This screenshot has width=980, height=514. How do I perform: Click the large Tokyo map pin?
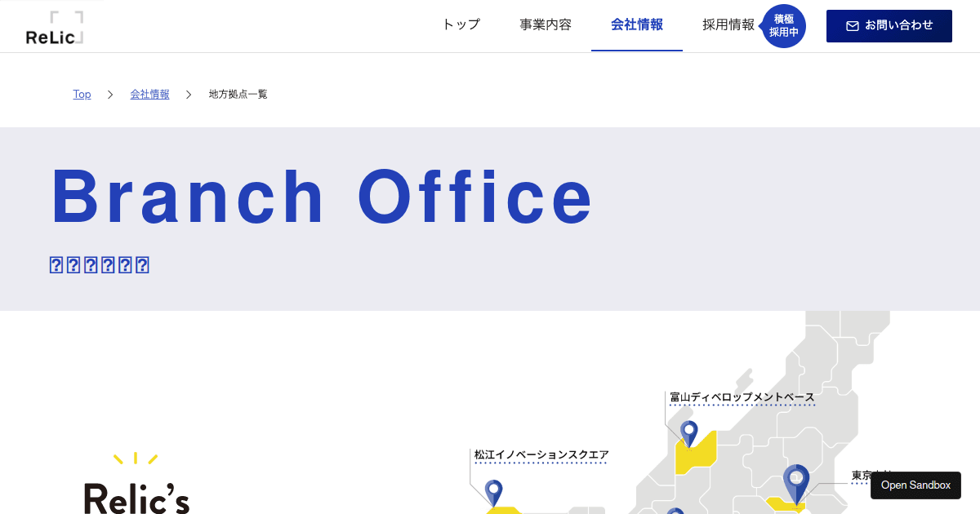(795, 481)
